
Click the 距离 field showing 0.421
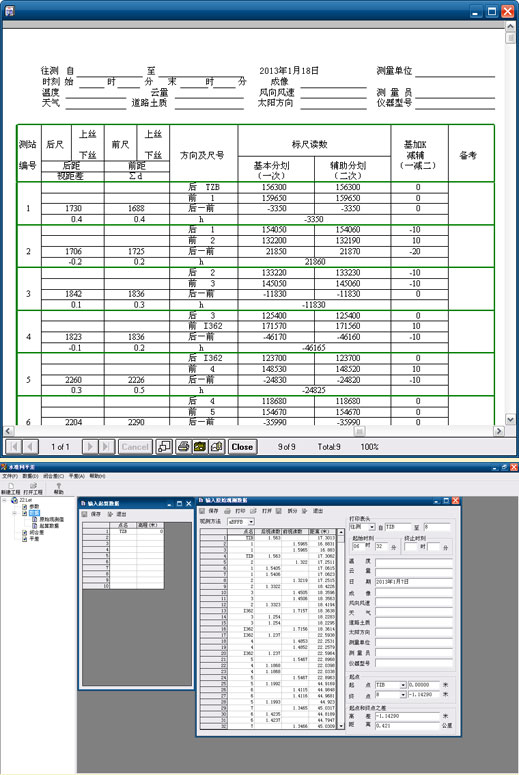(x=407, y=725)
